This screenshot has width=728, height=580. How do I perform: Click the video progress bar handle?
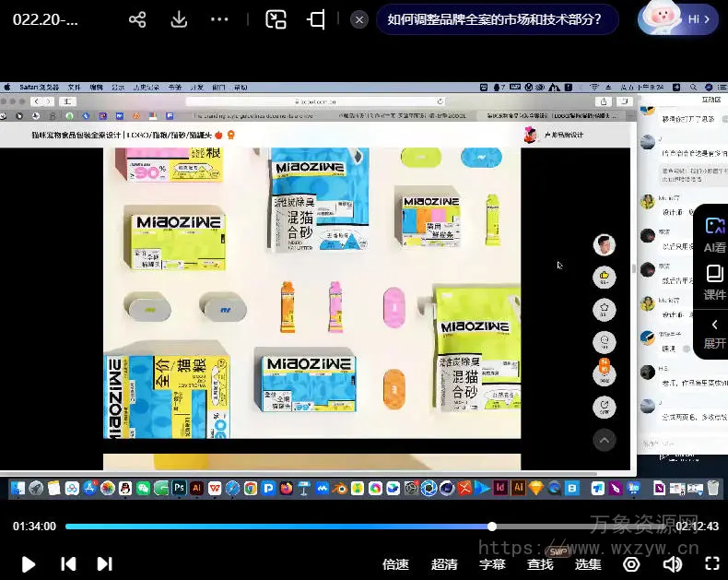(492, 527)
